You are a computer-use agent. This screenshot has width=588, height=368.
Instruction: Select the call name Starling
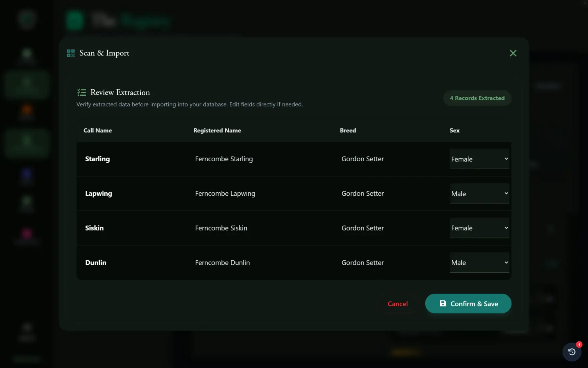[98, 159]
